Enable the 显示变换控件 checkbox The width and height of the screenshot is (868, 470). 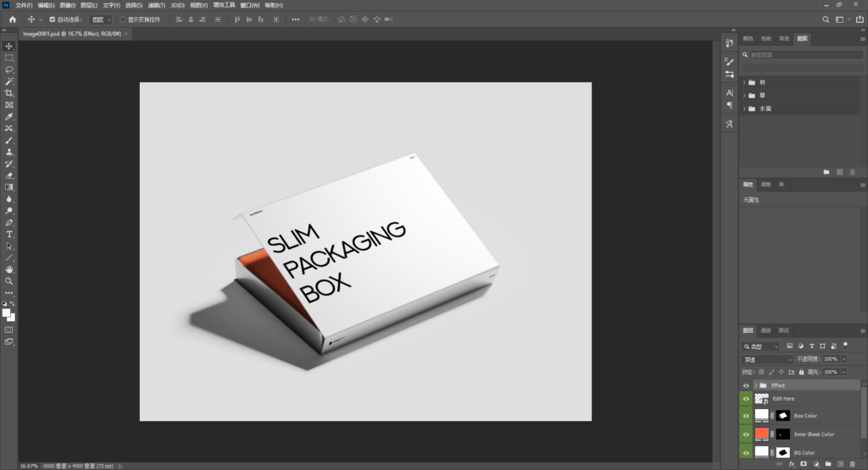pos(123,19)
